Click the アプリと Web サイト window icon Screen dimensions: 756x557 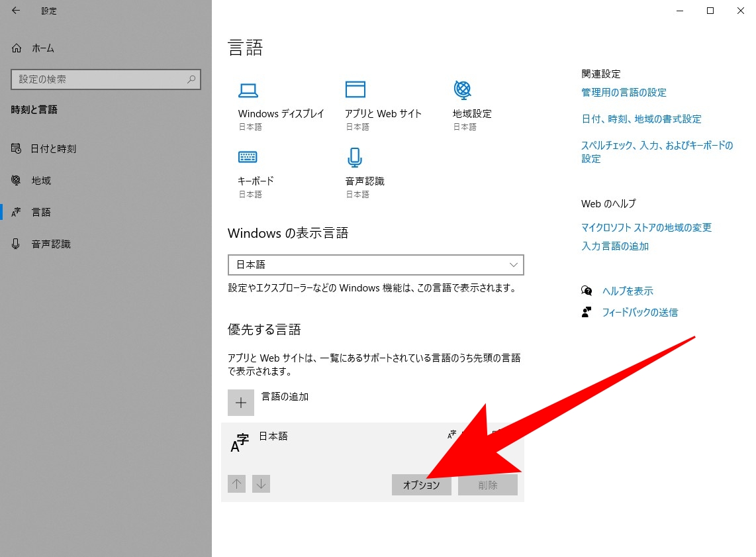point(355,90)
